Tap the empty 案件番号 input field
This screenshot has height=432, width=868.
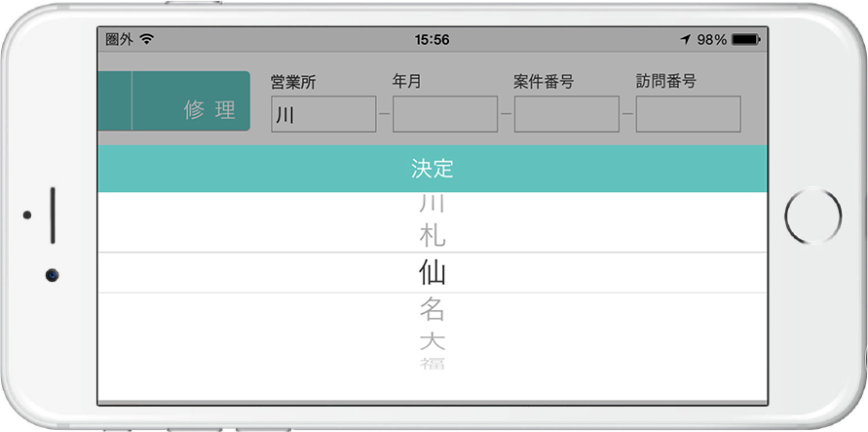(566, 114)
